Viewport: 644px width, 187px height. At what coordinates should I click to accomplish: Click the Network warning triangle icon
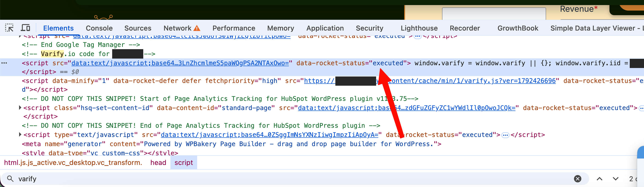197,28
